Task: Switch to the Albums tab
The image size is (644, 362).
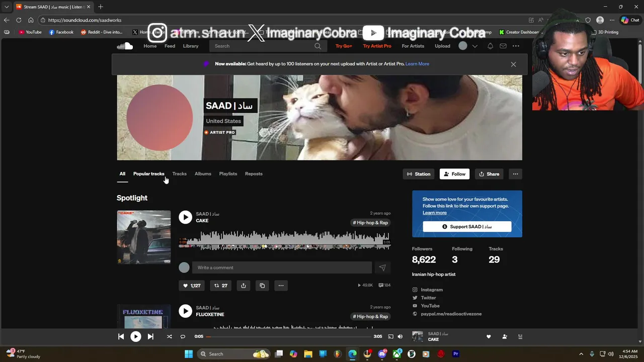Action: 203,174
